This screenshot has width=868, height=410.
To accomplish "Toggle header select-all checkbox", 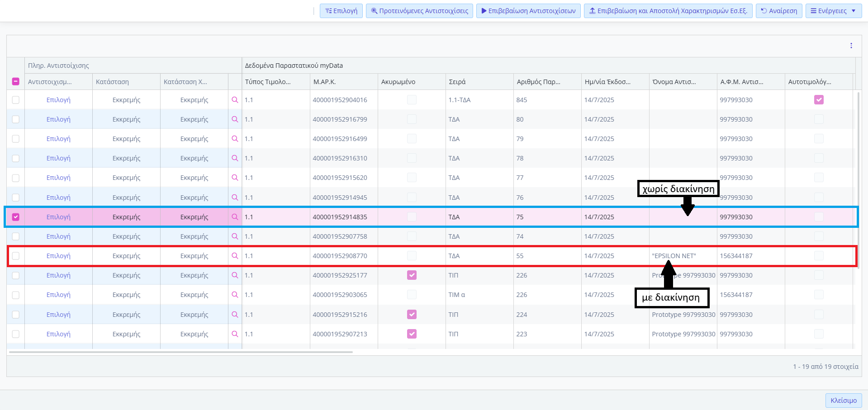I will pyautogui.click(x=16, y=81).
